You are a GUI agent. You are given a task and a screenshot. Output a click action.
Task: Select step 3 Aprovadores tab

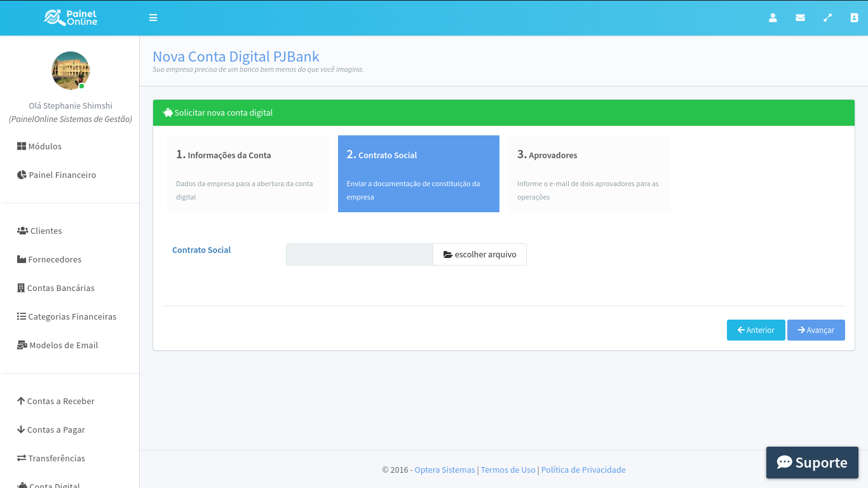pyautogui.click(x=589, y=173)
